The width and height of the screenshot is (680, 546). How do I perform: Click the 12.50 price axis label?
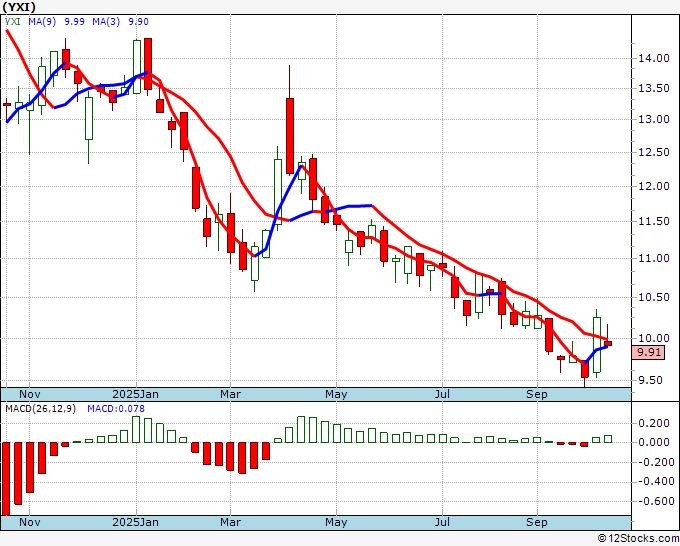point(654,152)
